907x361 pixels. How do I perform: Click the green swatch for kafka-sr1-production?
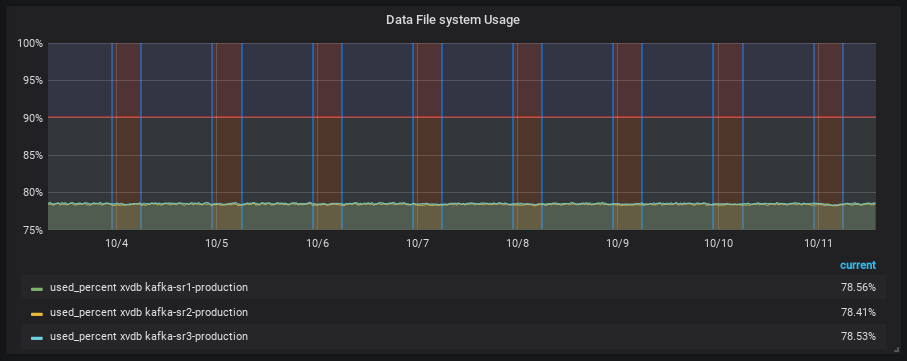tap(37, 288)
